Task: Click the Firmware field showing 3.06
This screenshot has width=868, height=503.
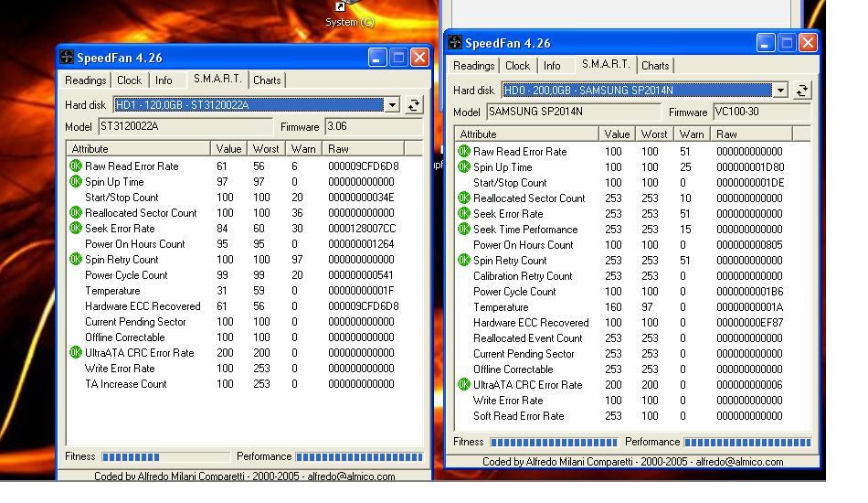Action: pyautogui.click(x=374, y=126)
